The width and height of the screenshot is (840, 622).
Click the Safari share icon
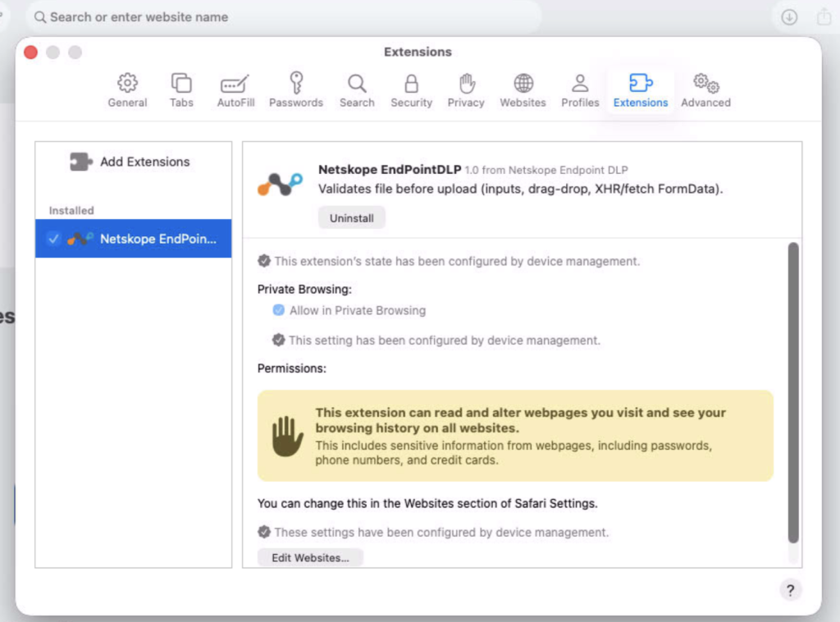coord(824,16)
